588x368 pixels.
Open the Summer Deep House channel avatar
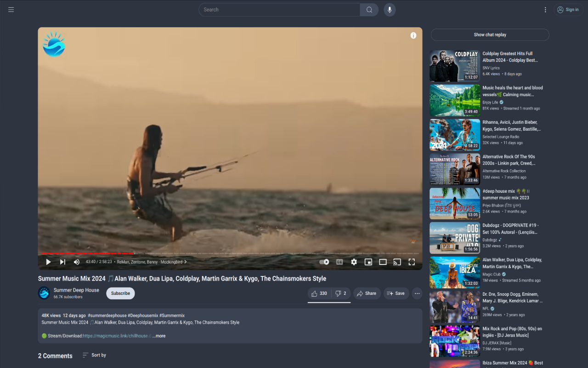click(44, 293)
